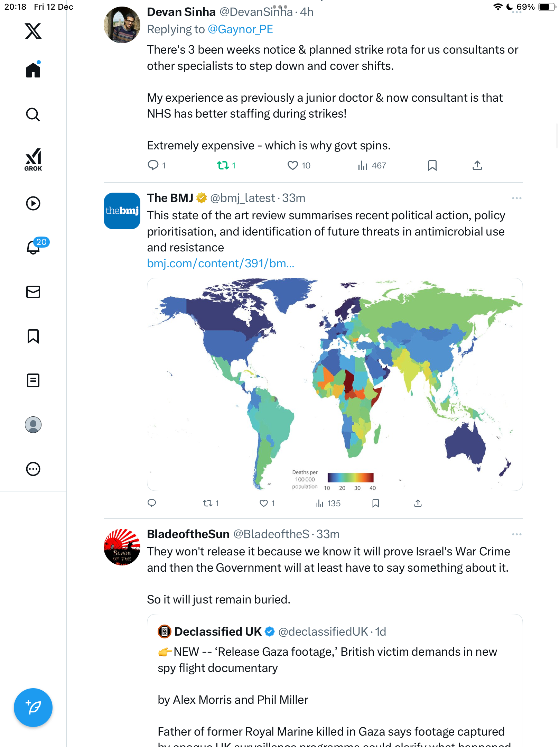Open the bmj.com article link
This screenshot has height=747, width=560.
point(221,264)
